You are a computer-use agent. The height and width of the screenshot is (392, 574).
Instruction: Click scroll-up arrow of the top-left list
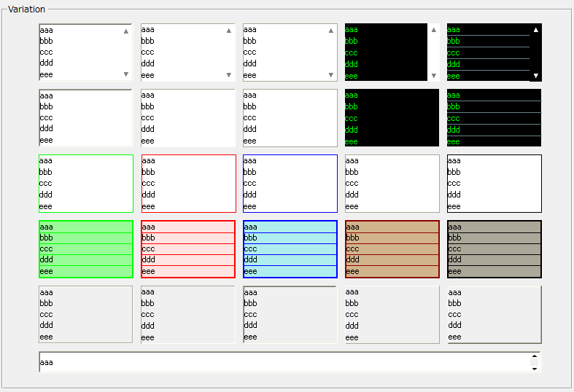[x=126, y=31]
